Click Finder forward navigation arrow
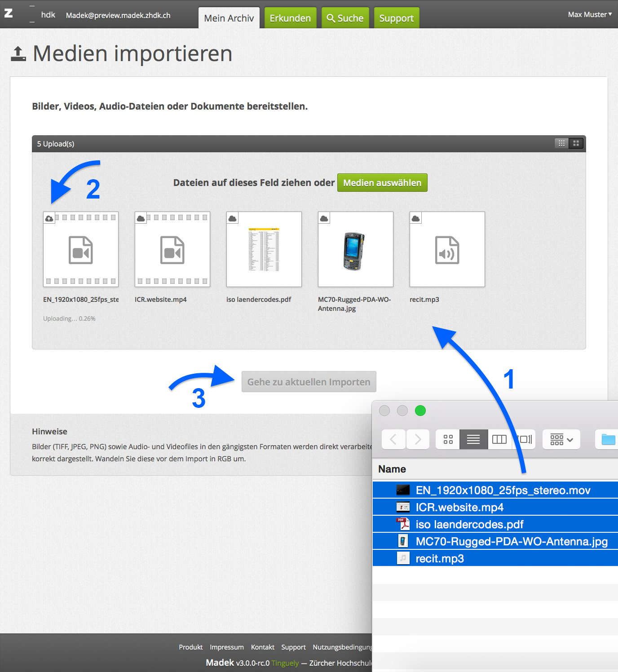Image resolution: width=618 pixels, height=672 pixels. 418,439
